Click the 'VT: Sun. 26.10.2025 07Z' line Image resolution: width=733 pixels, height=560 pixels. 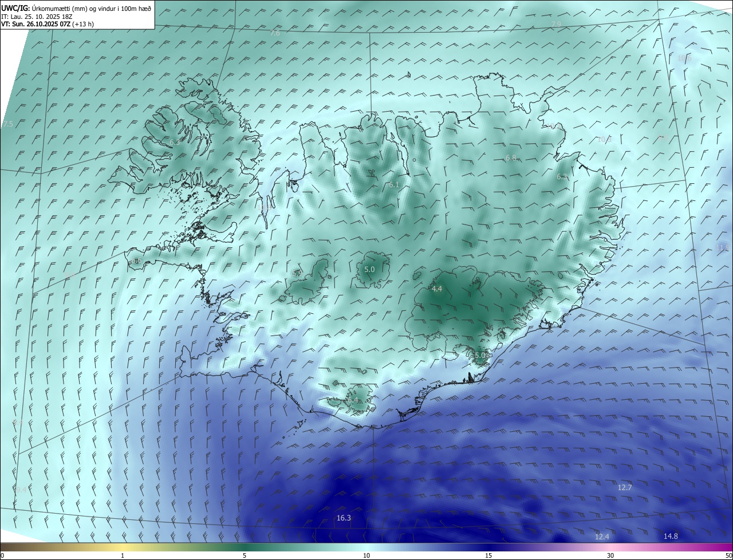48,24
